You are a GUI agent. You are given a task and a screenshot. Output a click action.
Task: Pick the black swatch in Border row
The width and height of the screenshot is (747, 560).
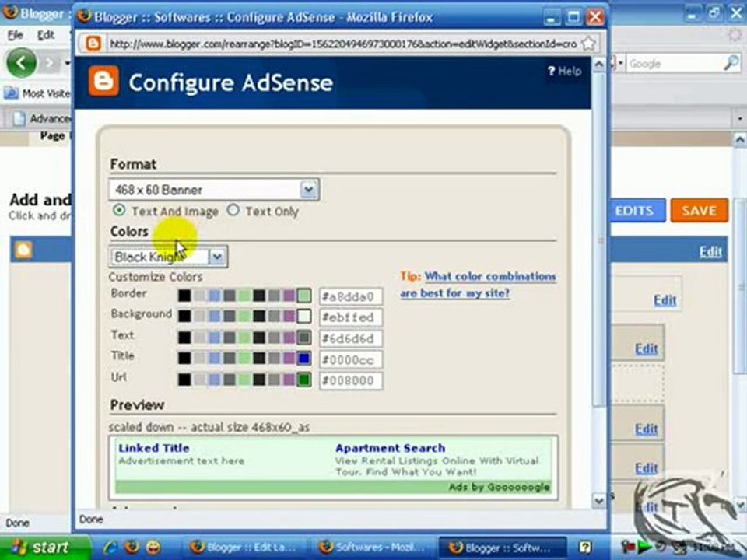pyautogui.click(x=184, y=296)
